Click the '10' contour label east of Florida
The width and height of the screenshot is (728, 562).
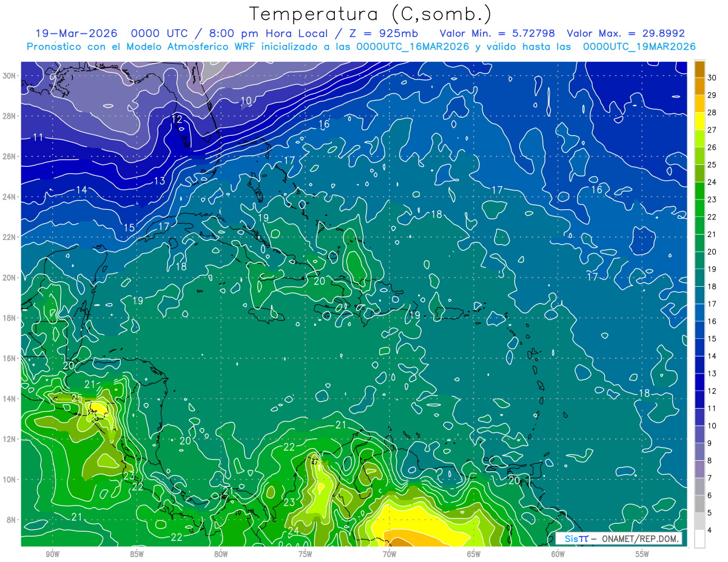pyautogui.click(x=246, y=101)
